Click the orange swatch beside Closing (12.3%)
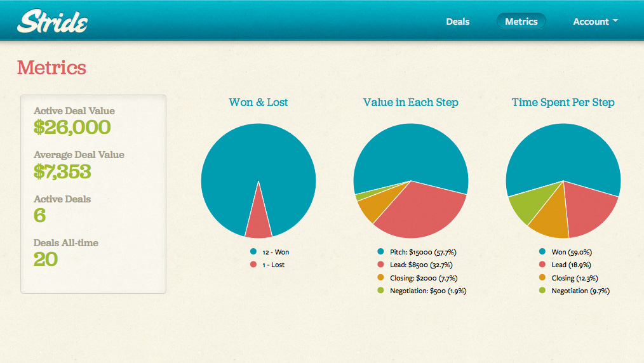This screenshot has height=363, width=644. point(542,277)
